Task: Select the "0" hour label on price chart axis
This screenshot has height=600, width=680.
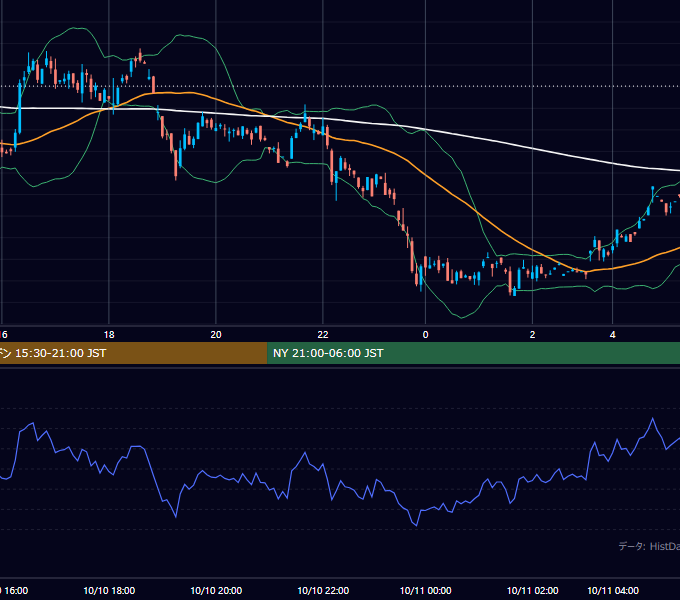Action: (425, 335)
